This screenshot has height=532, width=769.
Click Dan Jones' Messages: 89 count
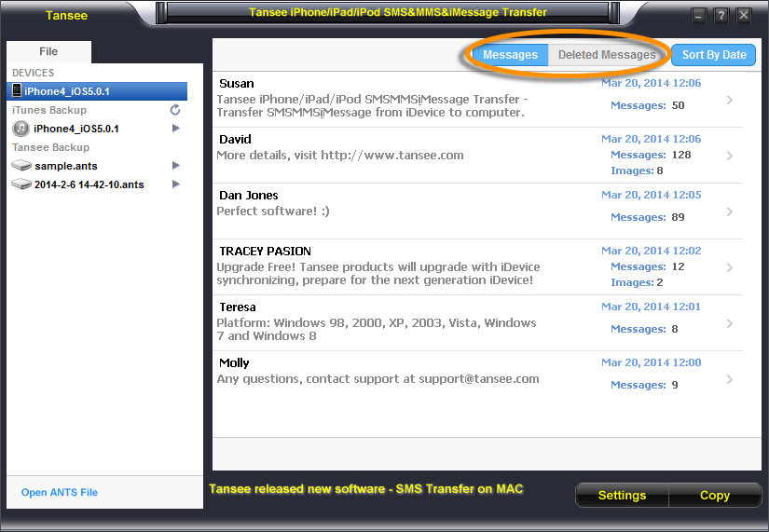[x=648, y=217]
